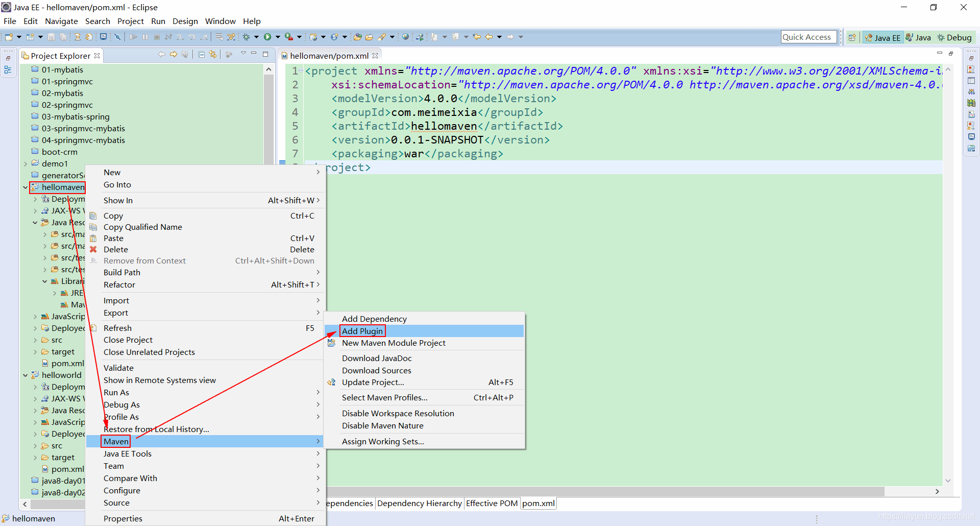This screenshot has width=980, height=526.
Task: Click the Restore icon atop the right trim
Action: point(971,58)
